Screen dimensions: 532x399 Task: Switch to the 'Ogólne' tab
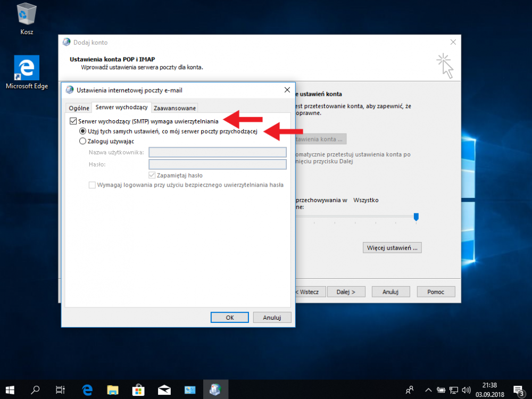coord(79,108)
